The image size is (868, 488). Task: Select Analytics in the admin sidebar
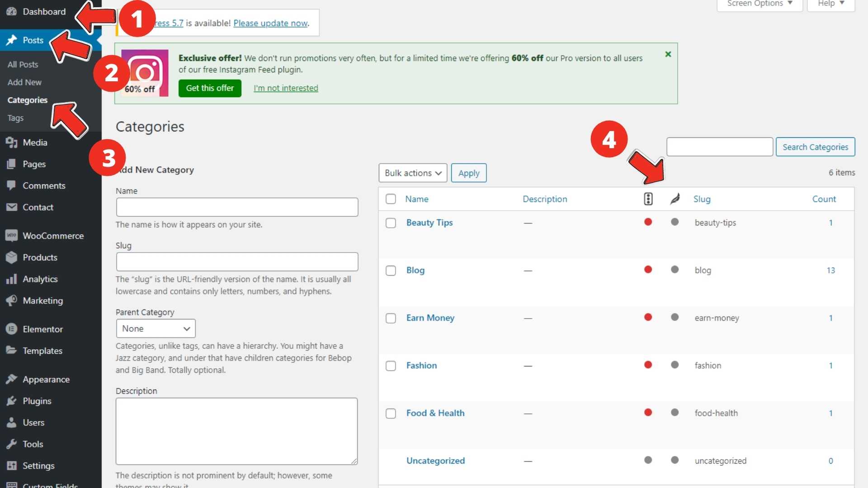pyautogui.click(x=40, y=279)
